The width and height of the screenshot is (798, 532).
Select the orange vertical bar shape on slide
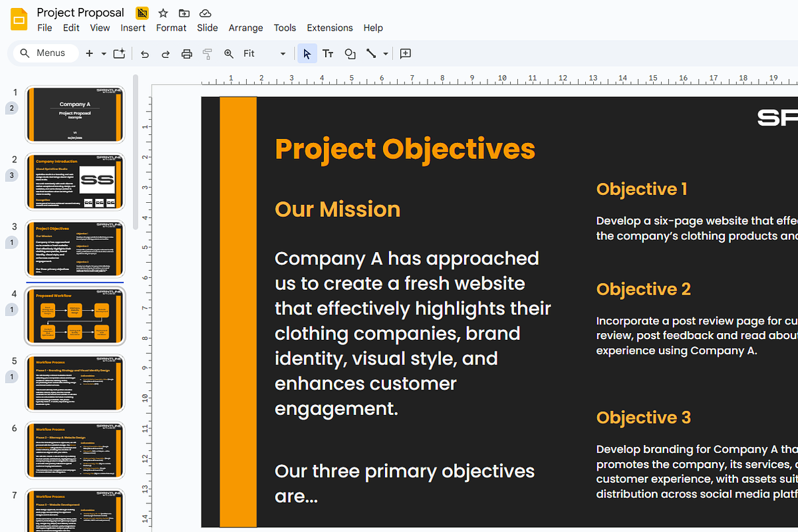pos(238,312)
